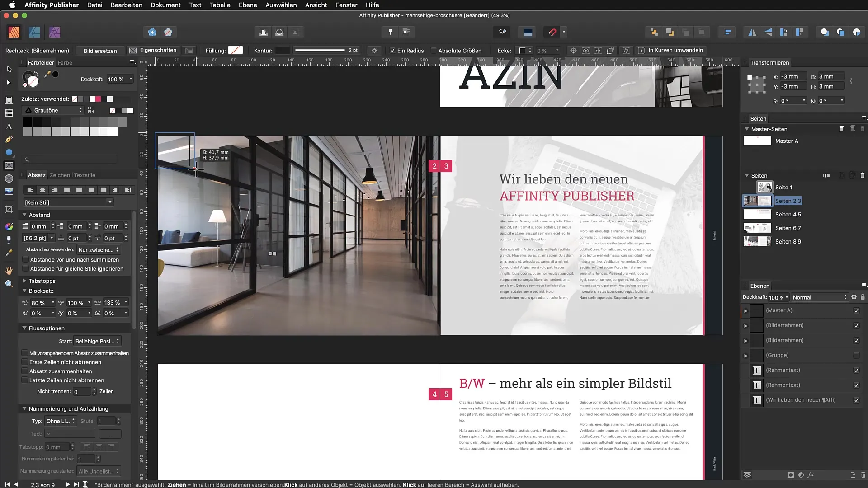
Task: Switch to Zeichen tab
Action: pos(60,175)
